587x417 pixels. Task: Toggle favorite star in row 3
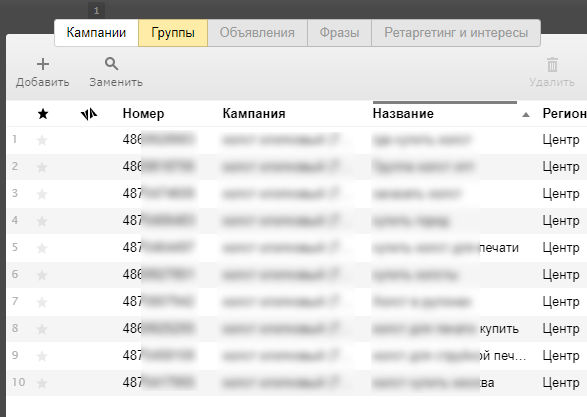(x=42, y=194)
